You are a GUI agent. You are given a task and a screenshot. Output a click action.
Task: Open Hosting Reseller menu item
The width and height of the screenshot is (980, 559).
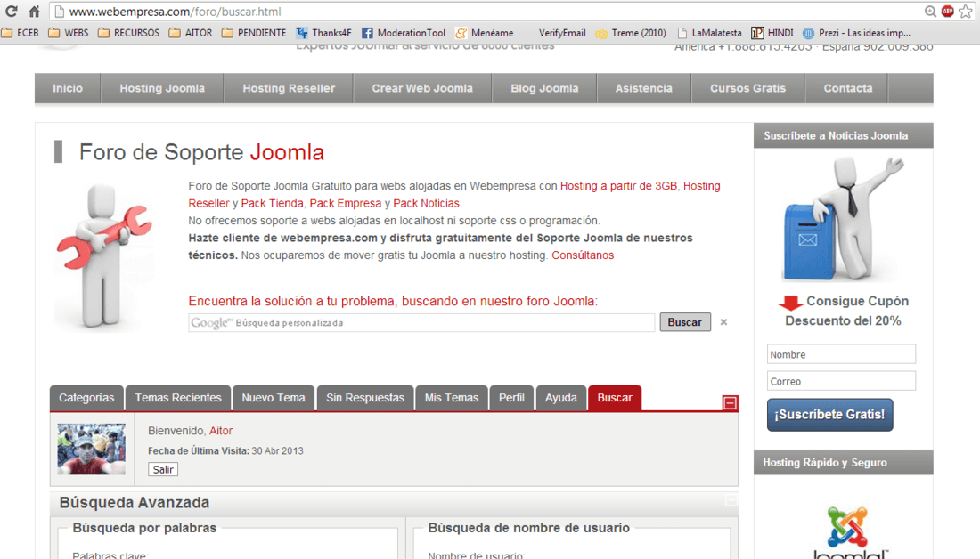(289, 88)
